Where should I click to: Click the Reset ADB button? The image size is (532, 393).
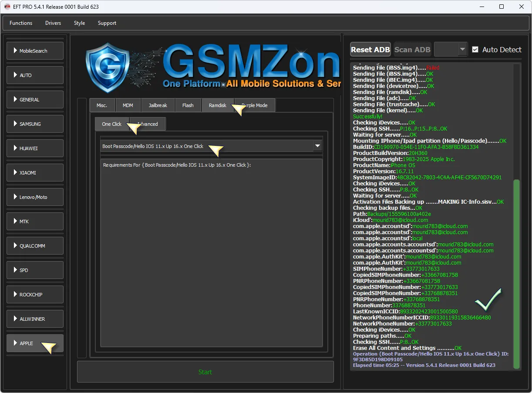(x=370, y=50)
